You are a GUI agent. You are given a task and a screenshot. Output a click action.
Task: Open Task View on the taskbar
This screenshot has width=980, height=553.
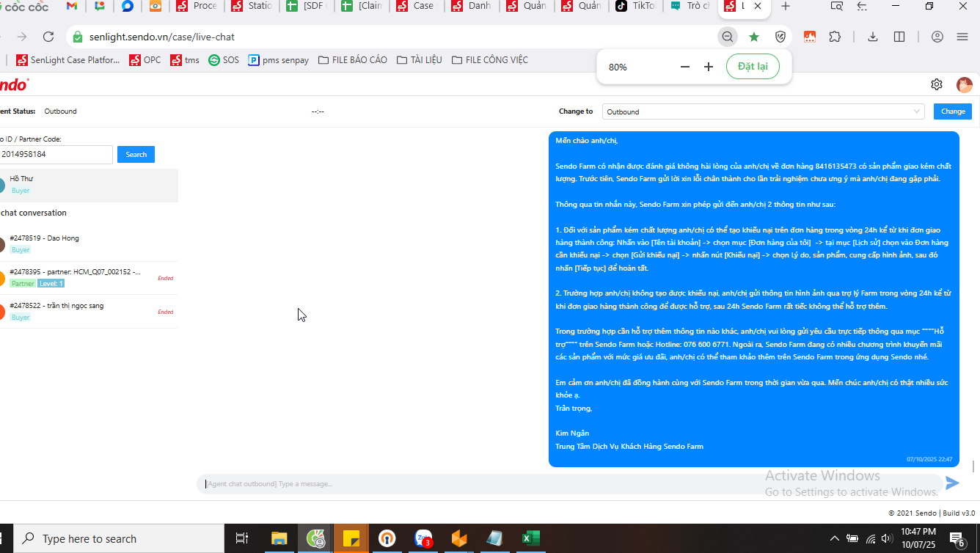point(241,539)
